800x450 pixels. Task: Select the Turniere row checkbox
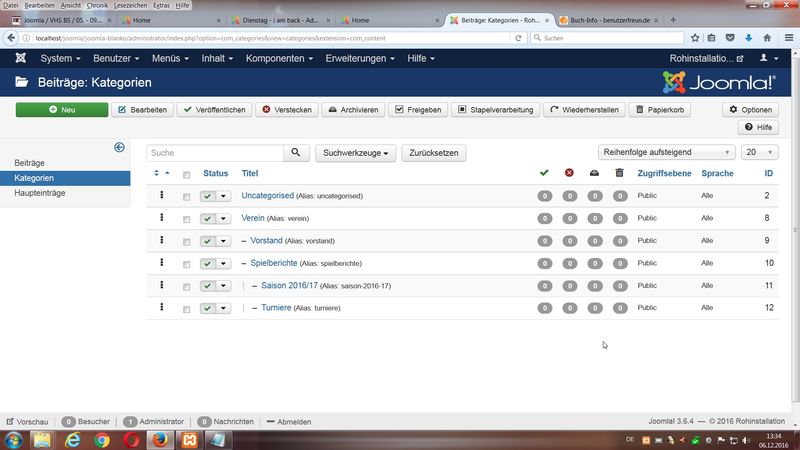pyautogui.click(x=187, y=309)
